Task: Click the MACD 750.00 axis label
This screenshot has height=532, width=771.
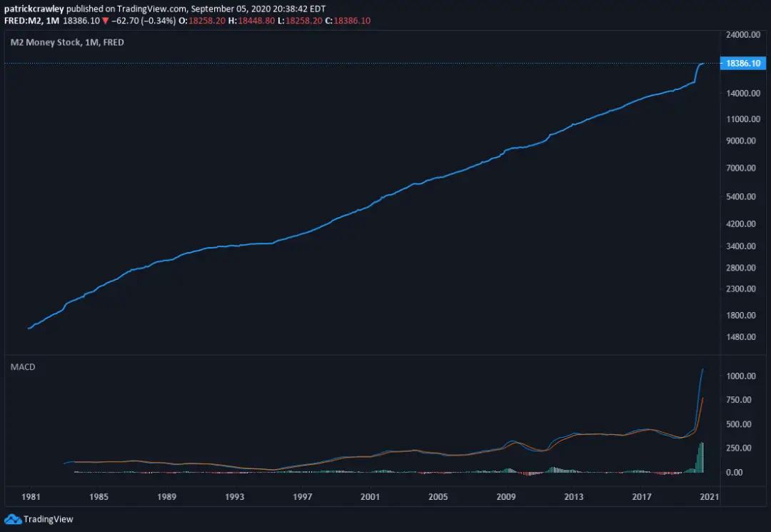Action: (739, 400)
